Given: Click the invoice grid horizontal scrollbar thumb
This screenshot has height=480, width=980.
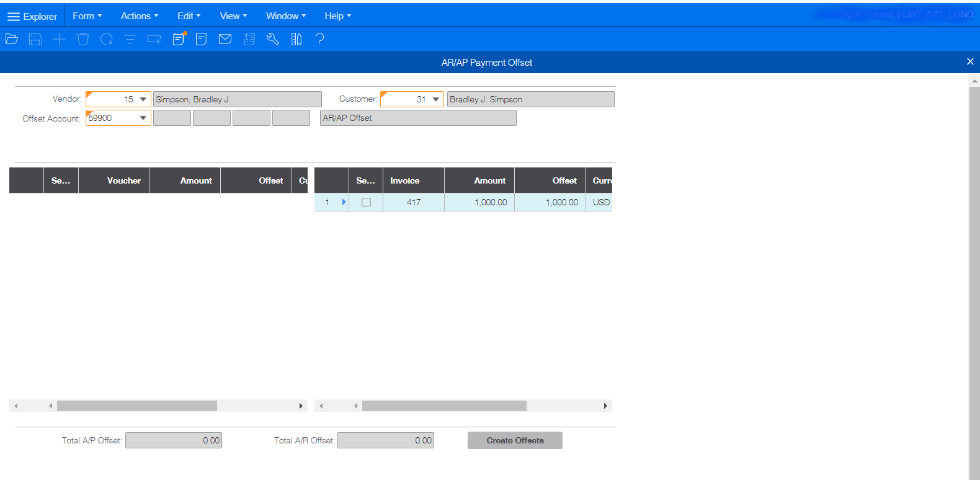Looking at the screenshot, I should click(444, 406).
